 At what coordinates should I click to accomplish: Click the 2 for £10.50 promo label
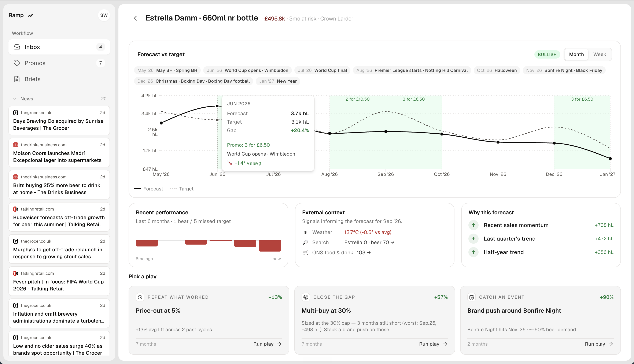(x=357, y=99)
